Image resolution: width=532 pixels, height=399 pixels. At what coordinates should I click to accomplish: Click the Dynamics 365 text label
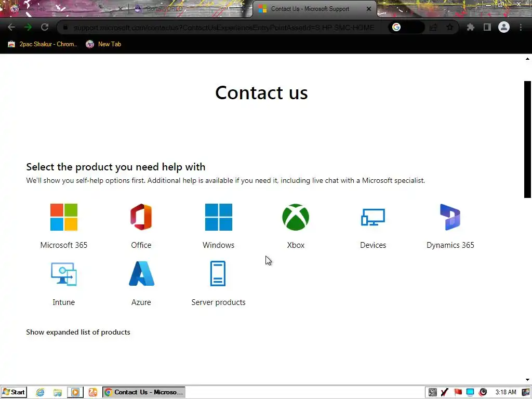pos(450,245)
